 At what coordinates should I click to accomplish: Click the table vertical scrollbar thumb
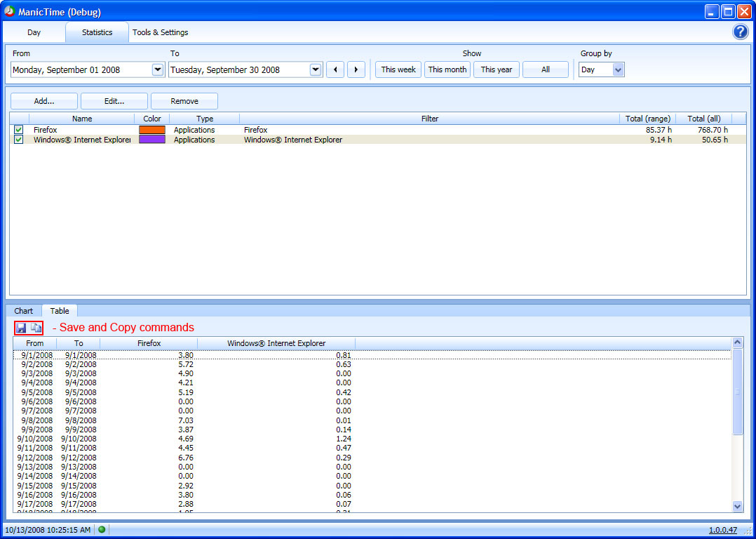tap(737, 392)
